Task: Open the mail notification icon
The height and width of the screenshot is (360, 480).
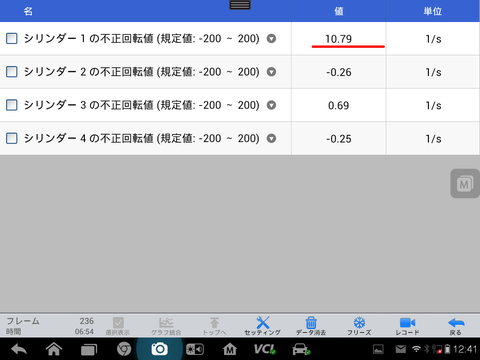Action: click(401, 349)
